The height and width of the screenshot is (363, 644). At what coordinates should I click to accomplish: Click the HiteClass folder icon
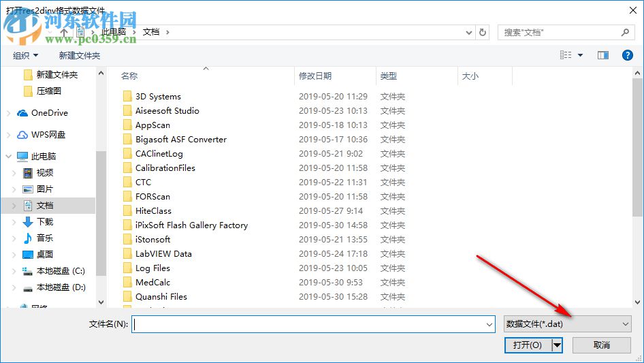(128, 211)
